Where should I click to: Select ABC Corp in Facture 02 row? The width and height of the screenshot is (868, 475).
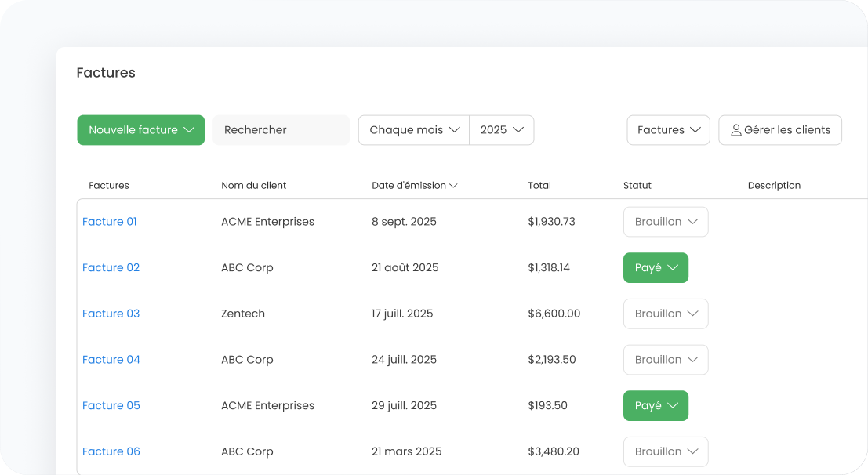(x=247, y=267)
